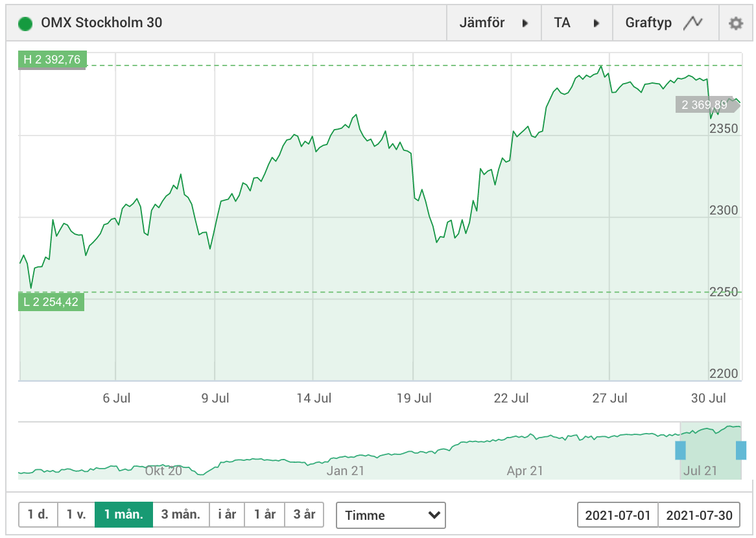Click the highlighted Jul 21 navigator range
756x538 pixels.
(711, 450)
